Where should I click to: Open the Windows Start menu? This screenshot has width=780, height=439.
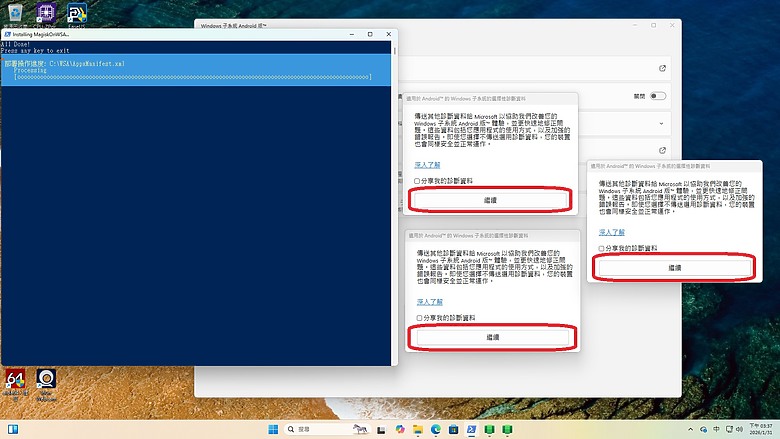point(273,429)
